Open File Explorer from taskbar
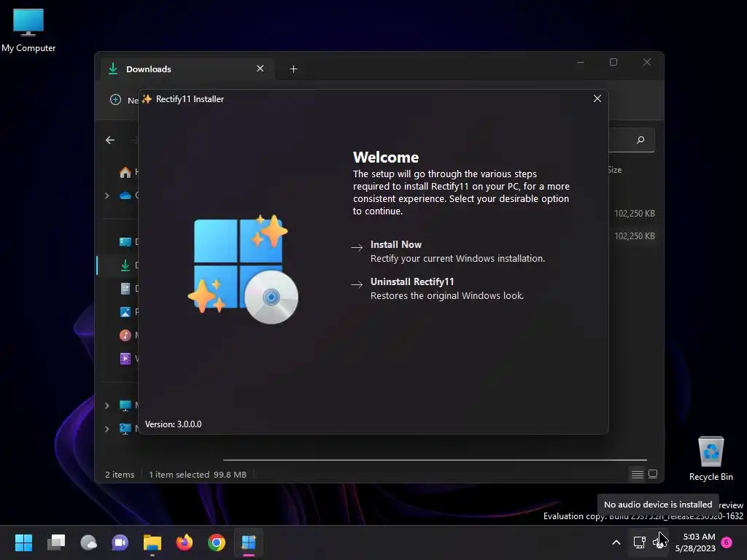 pyautogui.click(x=152, y=542)
